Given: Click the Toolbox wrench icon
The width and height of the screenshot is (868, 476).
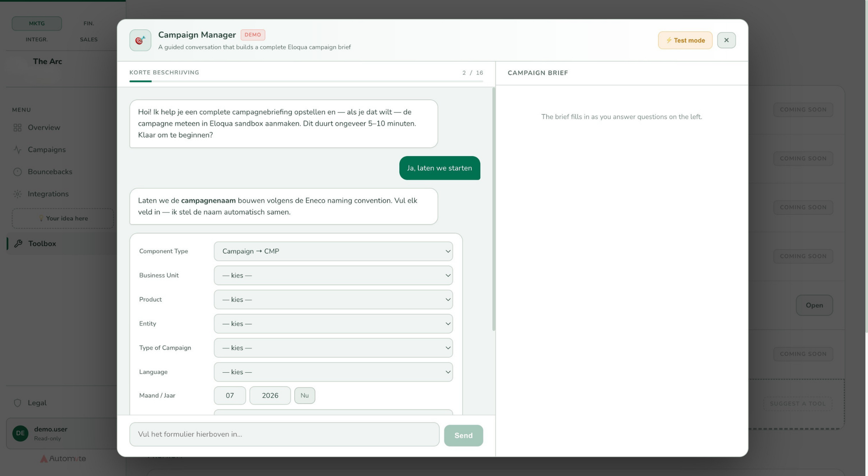Looking at the screenshot, I should (18, 244).
